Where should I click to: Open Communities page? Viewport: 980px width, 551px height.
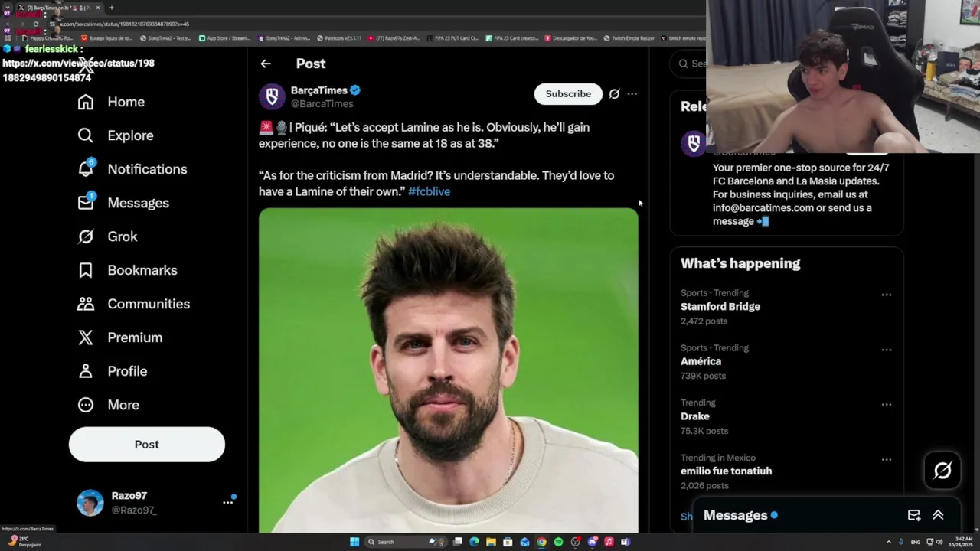(134, 304)
